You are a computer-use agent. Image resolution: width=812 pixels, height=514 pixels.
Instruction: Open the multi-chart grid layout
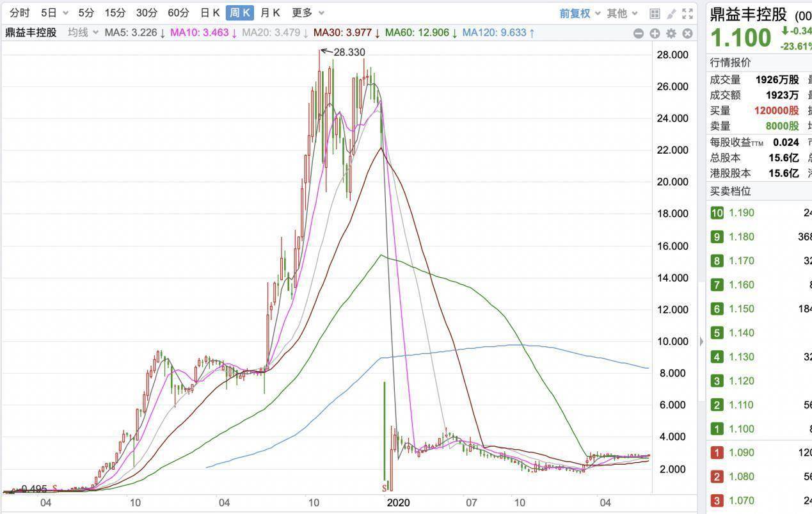(x=655, y=13)
